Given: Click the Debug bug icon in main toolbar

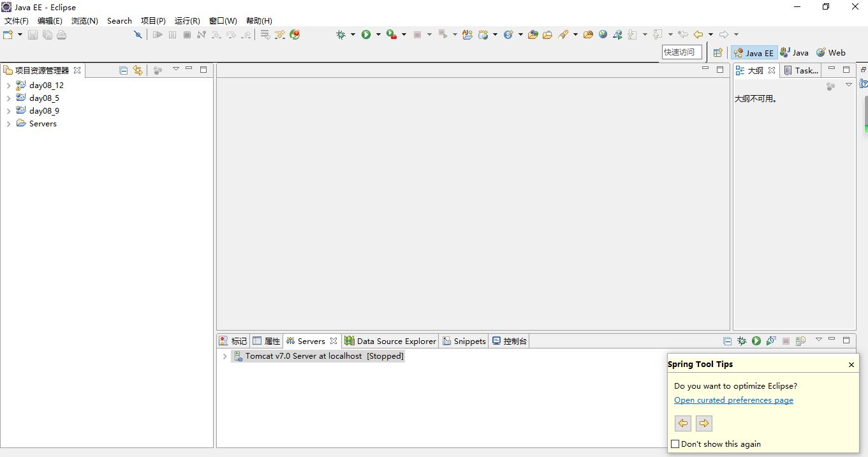Looking at the screenshot, I should click(341, 34).
